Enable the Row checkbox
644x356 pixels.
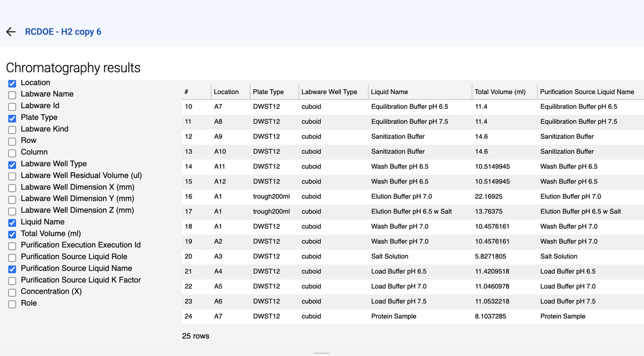(12, 141)
